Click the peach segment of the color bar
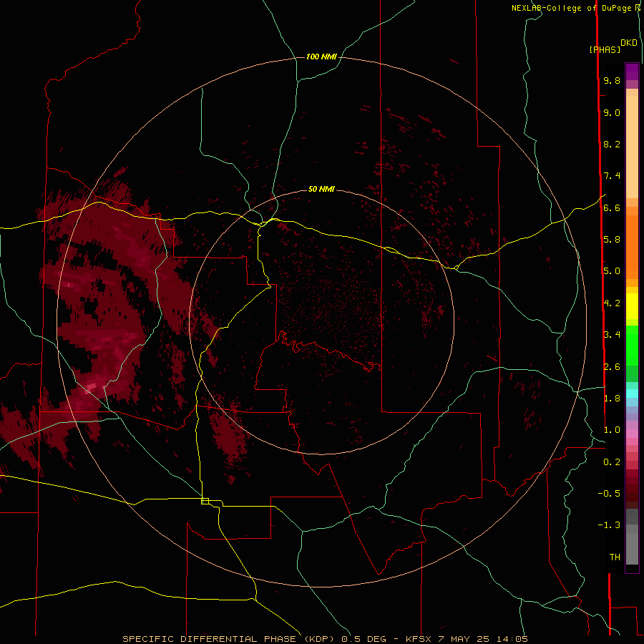This screenshot has width=644, height=644. pyautogui.click(x=632, y=147)
